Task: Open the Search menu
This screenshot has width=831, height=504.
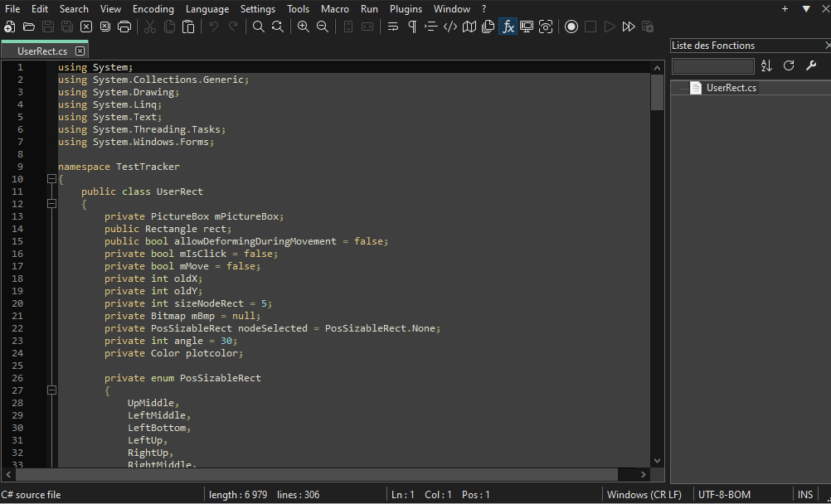Action: 74,9
